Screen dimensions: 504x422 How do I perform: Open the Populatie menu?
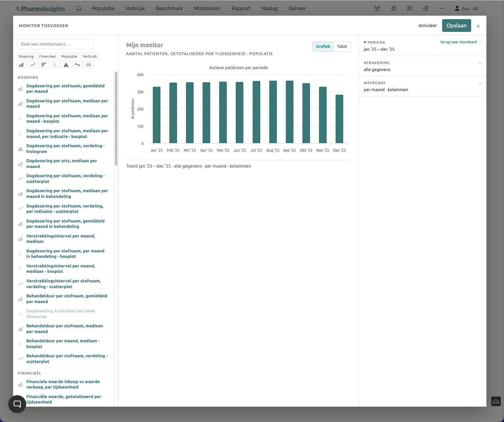pos(103,9)
